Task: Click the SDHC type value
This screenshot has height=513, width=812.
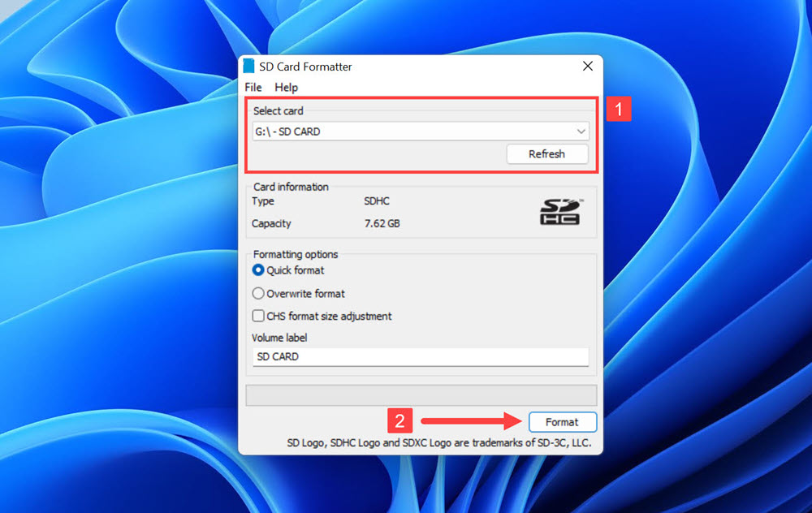Action: [x=377, y=200]
